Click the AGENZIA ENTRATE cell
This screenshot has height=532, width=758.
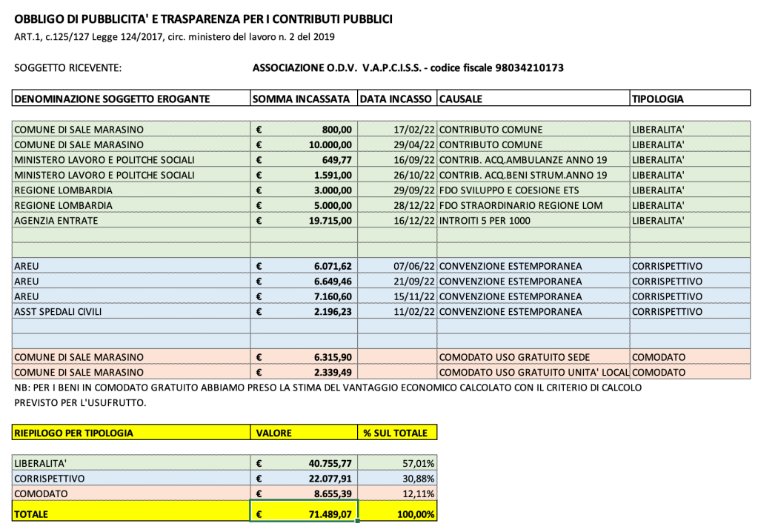(x=131, y=220)
